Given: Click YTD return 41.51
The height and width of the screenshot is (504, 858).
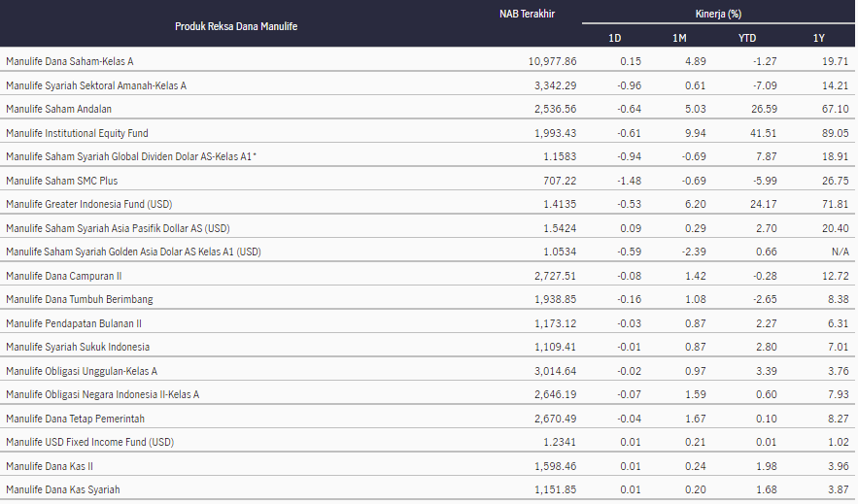Looking at the screenshot, I should click(x=764, y=133).
